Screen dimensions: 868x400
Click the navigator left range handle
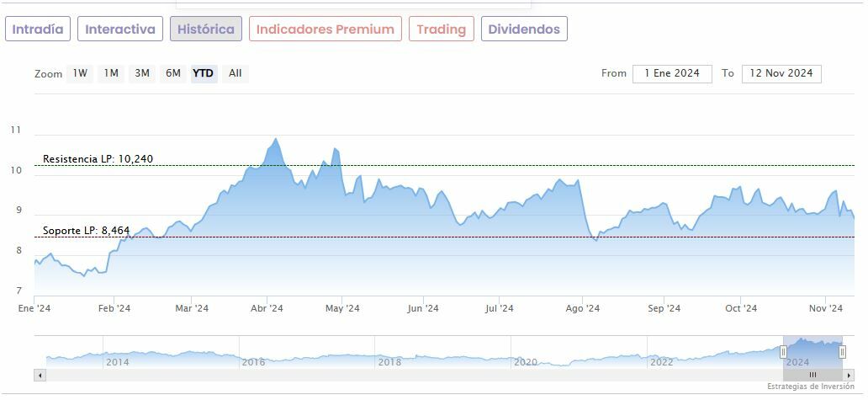(784, 351)
